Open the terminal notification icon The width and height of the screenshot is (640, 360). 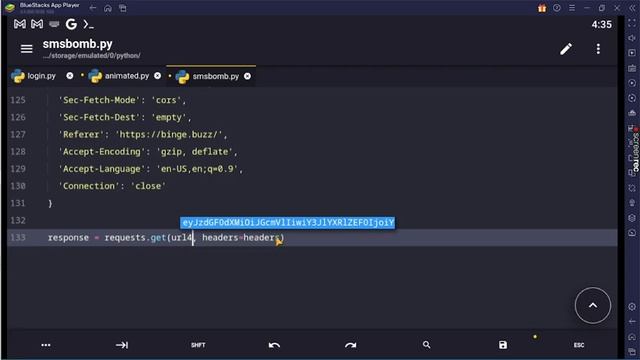coord(88,24)
